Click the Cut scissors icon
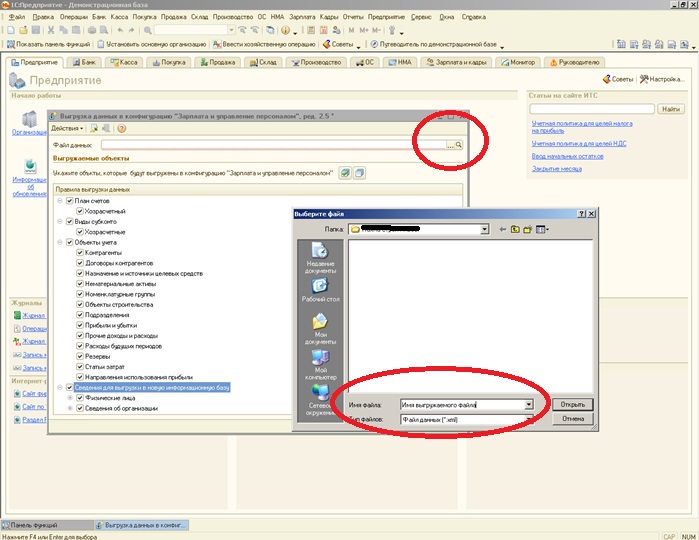 [x=51, y=30]
